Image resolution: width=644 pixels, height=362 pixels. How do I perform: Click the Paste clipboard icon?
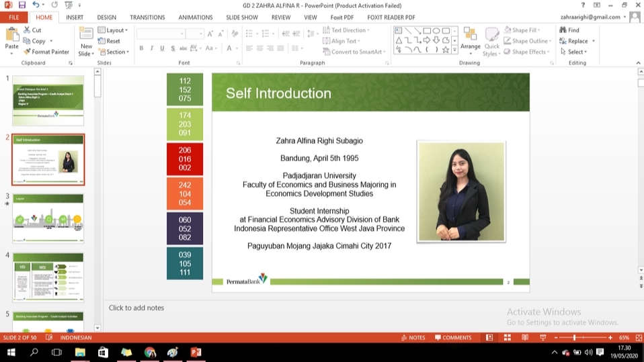12,35
